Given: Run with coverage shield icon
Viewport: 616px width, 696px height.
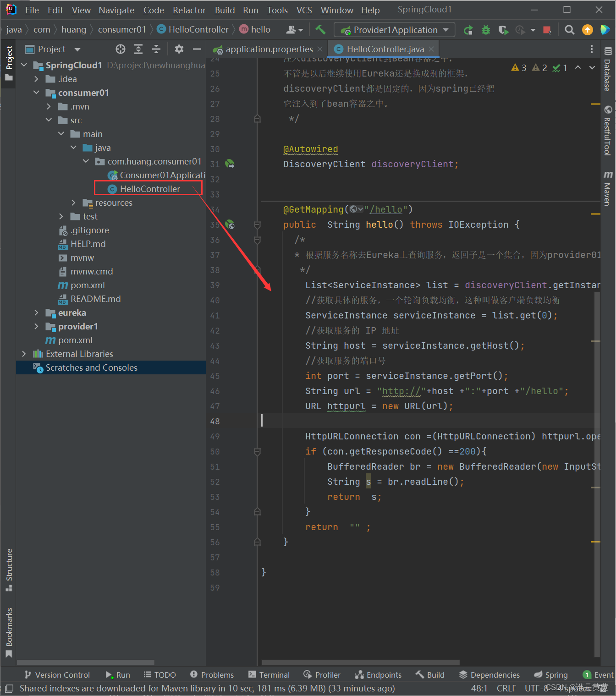Looking at the screenshot, I should (503, 30).
